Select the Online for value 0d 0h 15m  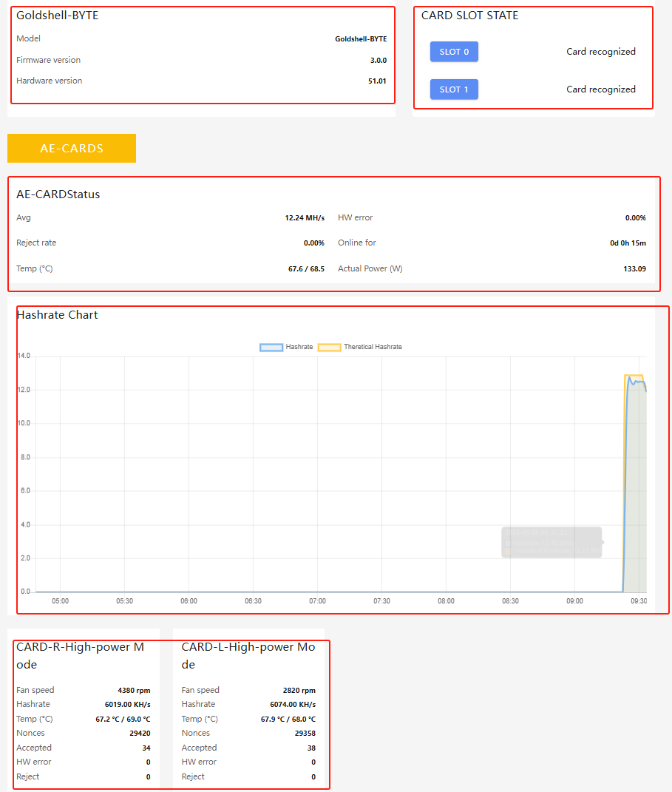(x=628, y=243)
